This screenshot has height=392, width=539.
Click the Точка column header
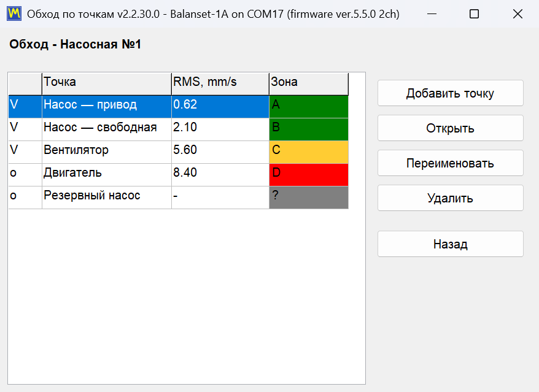pos(107,83)
